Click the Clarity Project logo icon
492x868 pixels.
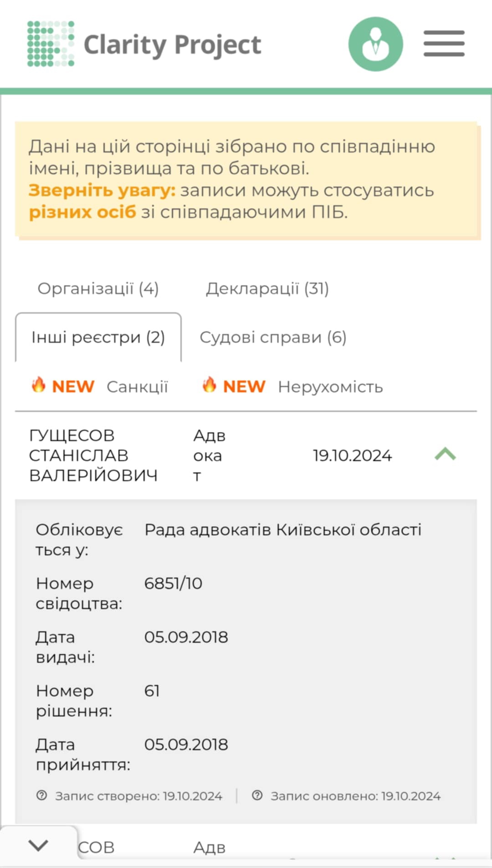point(50,44)
